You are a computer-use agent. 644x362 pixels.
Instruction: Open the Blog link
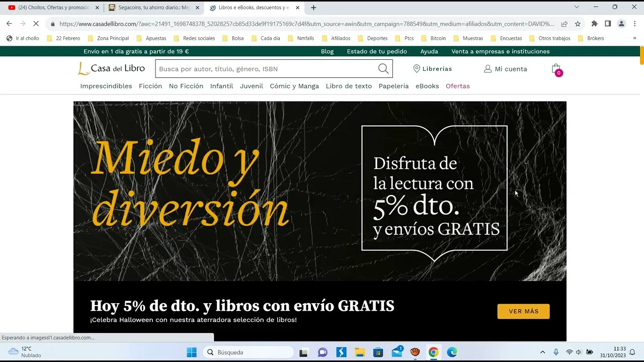coord(327,51)
